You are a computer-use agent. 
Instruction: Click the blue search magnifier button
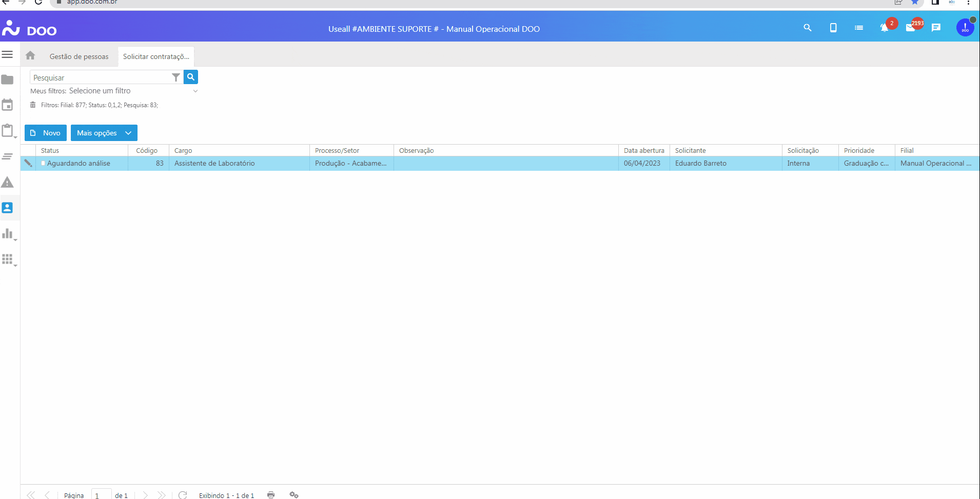click(191, 77)
